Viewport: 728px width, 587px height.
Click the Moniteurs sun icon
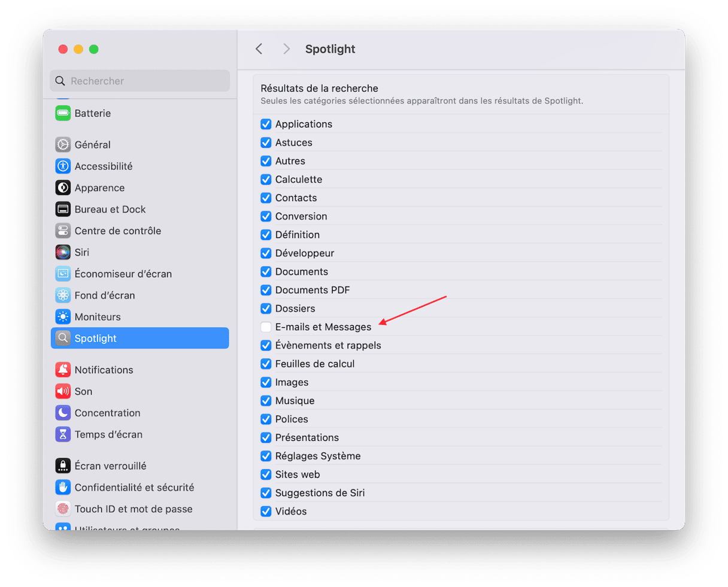[x=63, y=317]
